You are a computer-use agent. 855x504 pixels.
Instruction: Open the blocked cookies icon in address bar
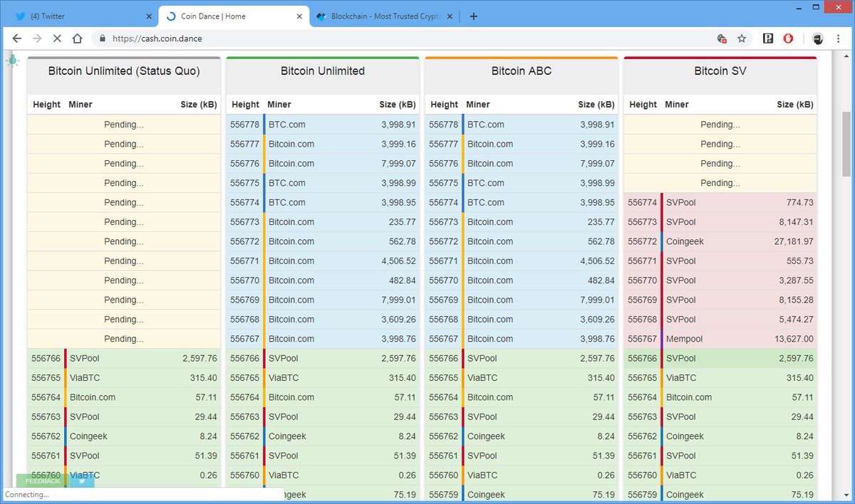pyautogui.click(x=722, y=39)
